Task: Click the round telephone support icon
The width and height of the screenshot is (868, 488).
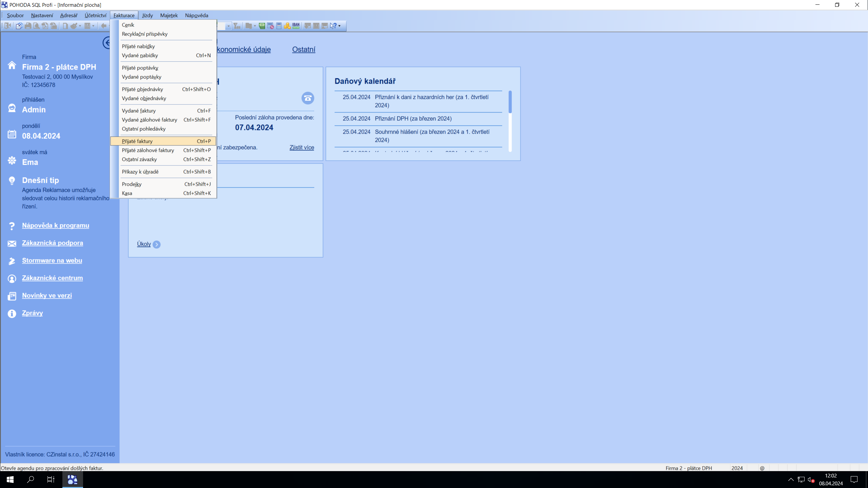Action: [x=308, y=98]
